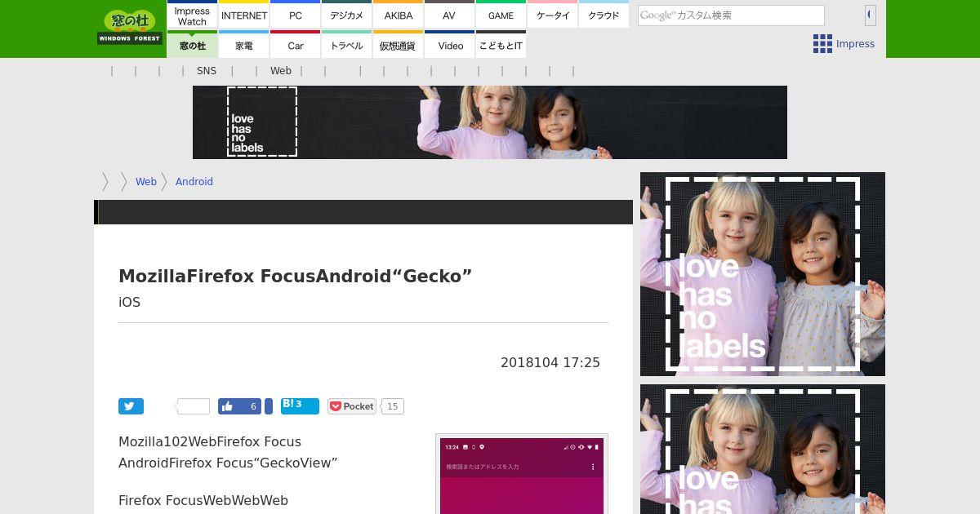Go to Android in the breadcrumb

[x=194, y=182]
